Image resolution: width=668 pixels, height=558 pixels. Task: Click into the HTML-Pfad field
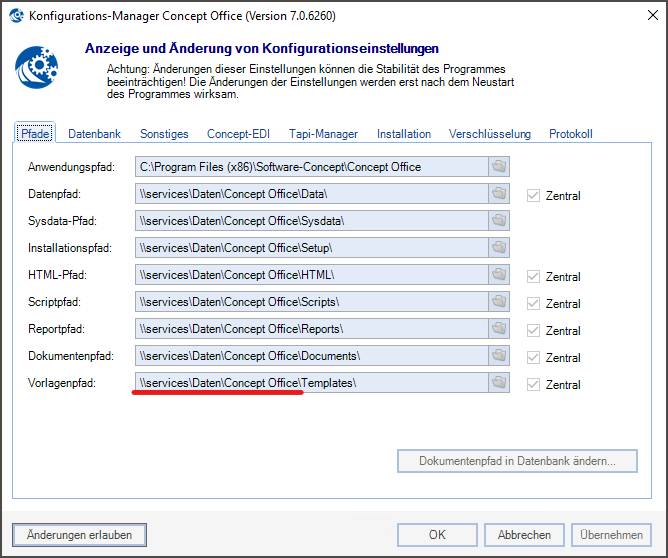311,275
